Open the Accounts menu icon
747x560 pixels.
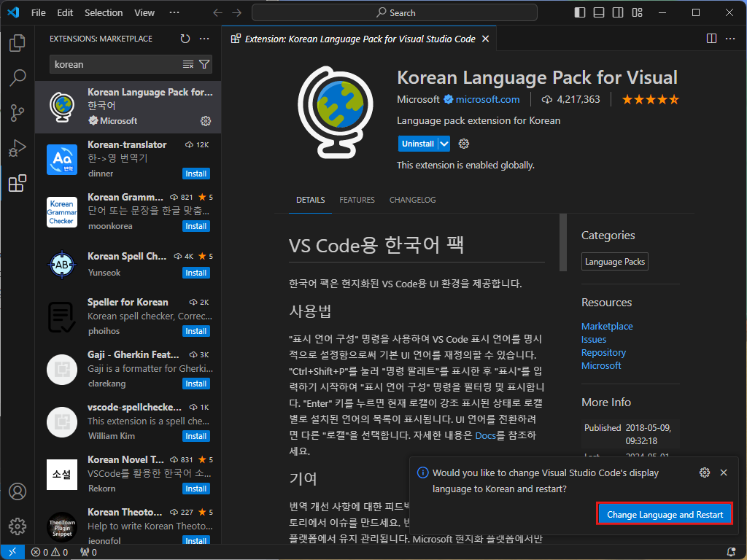pos(18,491)
